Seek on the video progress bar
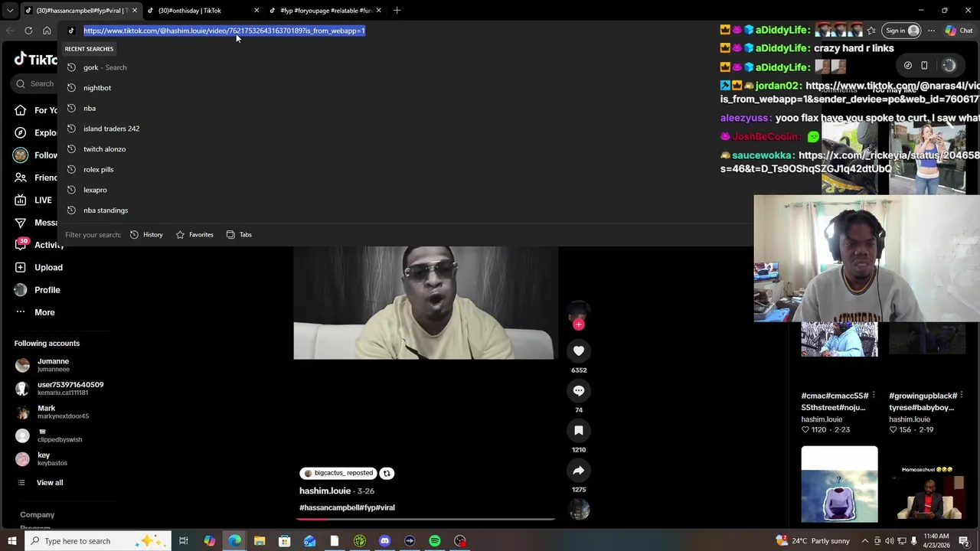The image size is (980, 551). pyautogui.click(x=426, y=519)
